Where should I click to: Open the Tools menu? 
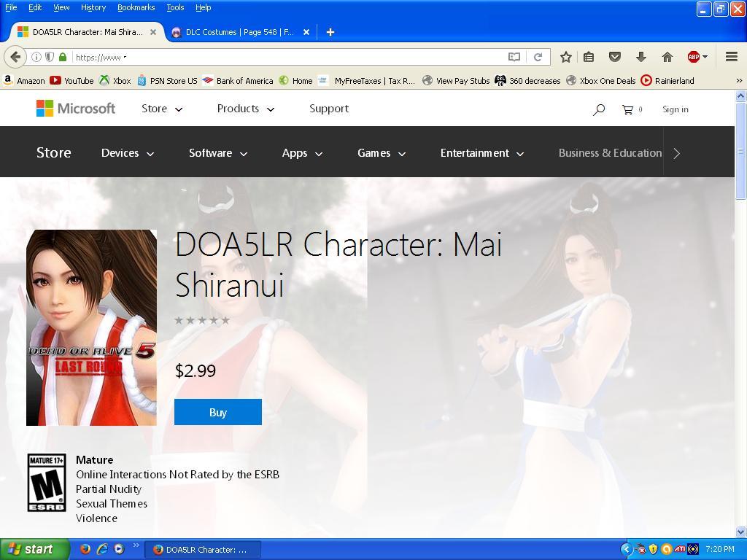(x=175, y=7)
